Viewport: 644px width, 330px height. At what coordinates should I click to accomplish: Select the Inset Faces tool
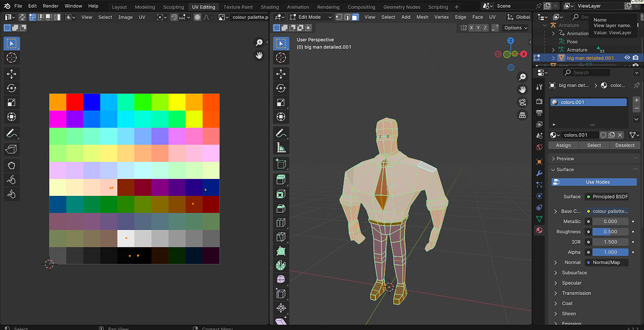click(281, 194)
